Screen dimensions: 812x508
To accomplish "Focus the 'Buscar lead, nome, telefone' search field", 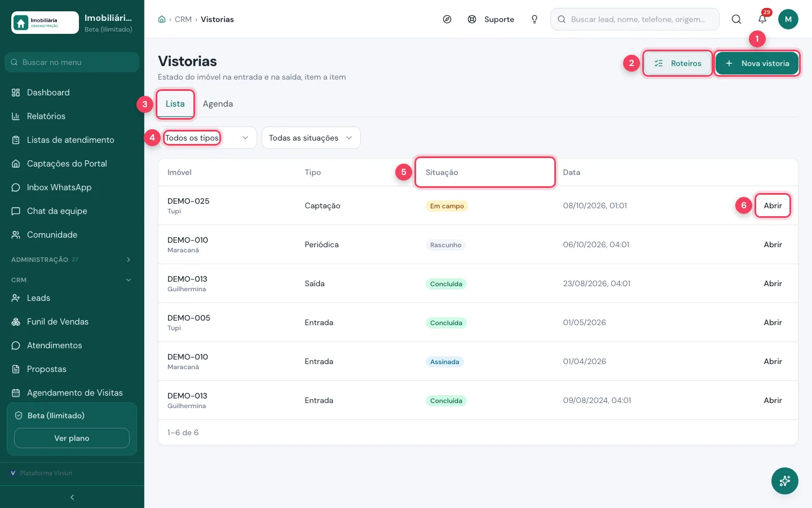I will click(x=635, y=19).
